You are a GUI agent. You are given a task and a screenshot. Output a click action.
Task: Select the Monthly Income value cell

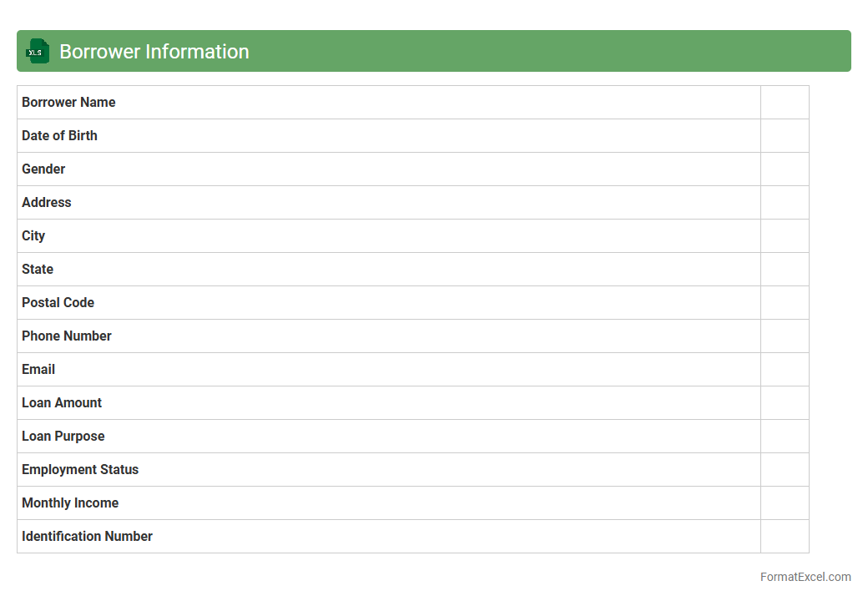[x=785, y=503]
